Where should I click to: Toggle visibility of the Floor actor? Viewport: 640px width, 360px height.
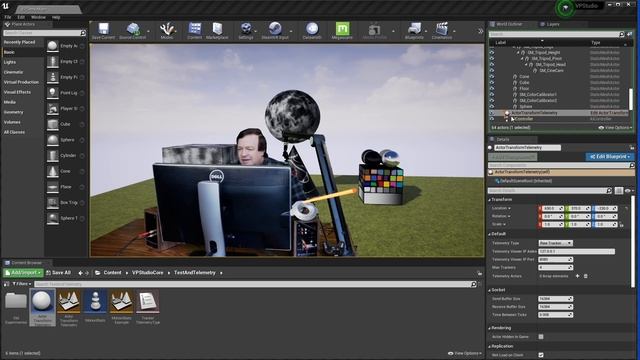(x=492, y=88)
